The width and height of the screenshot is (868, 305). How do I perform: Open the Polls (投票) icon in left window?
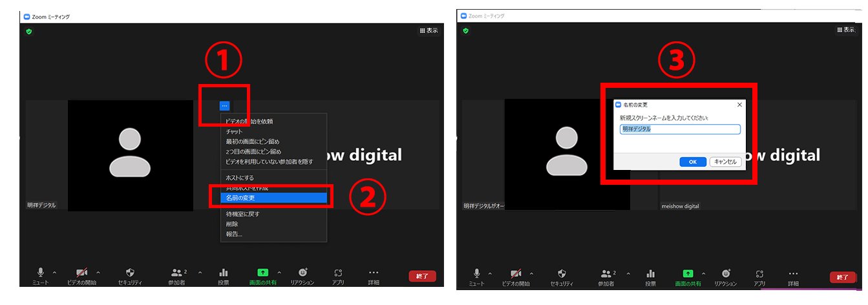pos(224,273)
